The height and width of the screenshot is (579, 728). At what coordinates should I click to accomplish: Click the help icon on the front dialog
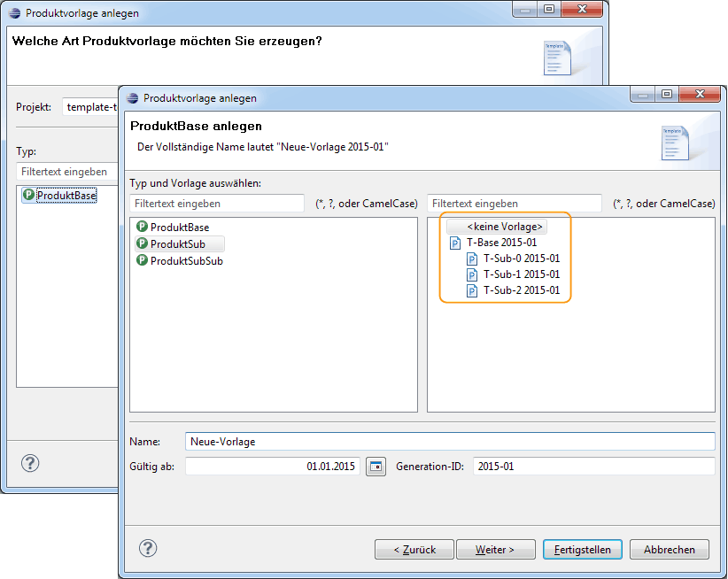[148, 549]
